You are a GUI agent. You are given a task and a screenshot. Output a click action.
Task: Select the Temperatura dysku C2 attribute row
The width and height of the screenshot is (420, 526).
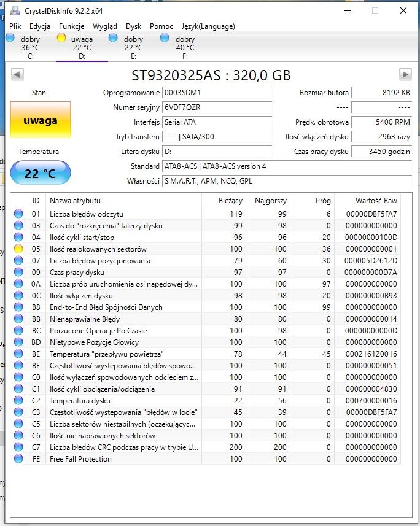(206, 401)
